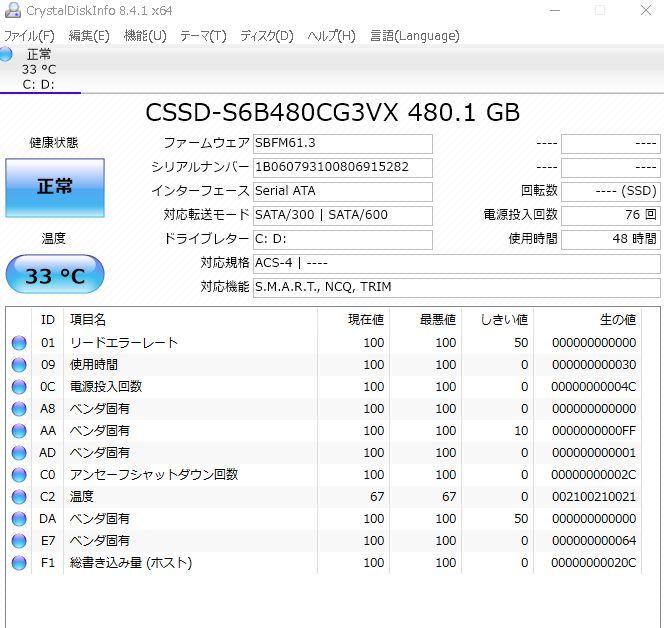This screenshot has height=628, width=664.
Task: Click status orb for 使用時間 row
Action: click(19, 365)
